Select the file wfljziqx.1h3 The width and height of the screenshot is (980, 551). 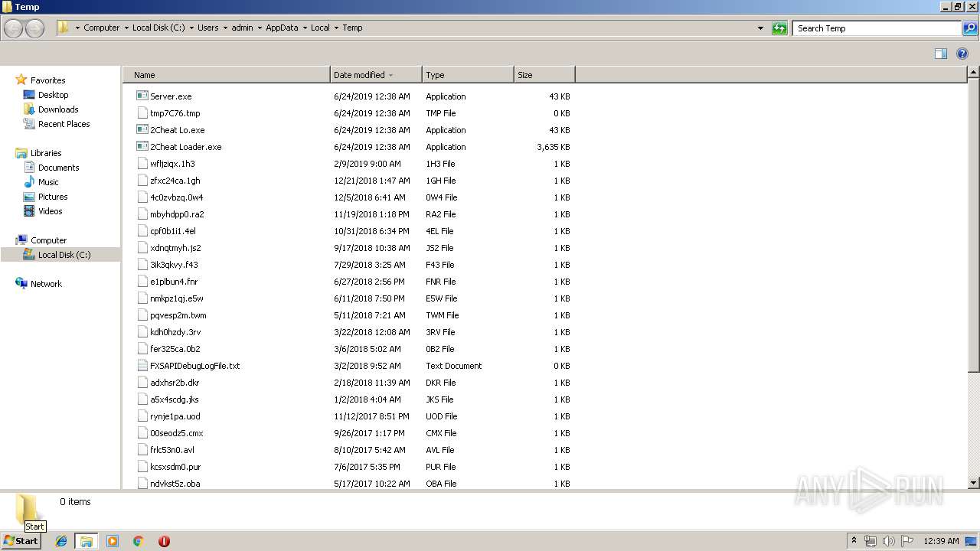[x=172, y=164]
